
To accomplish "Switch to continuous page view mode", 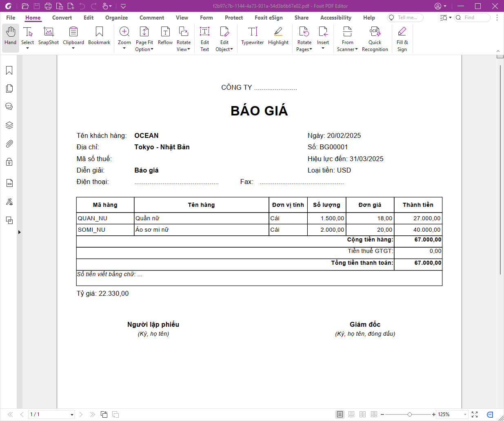I will 351,414.
